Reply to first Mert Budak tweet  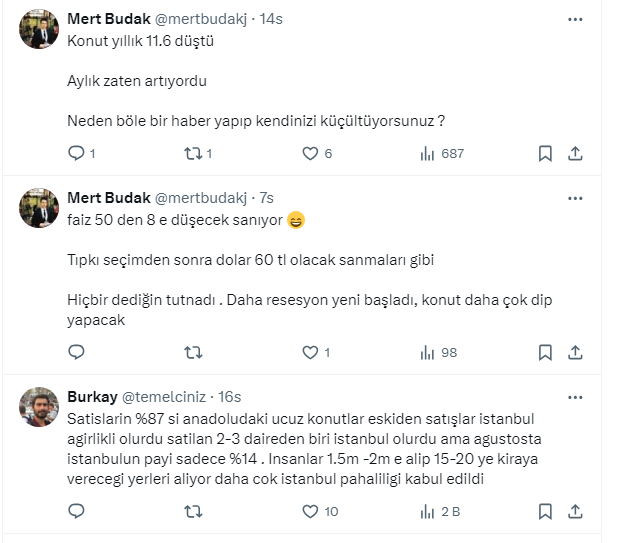[x=77, y=154]
